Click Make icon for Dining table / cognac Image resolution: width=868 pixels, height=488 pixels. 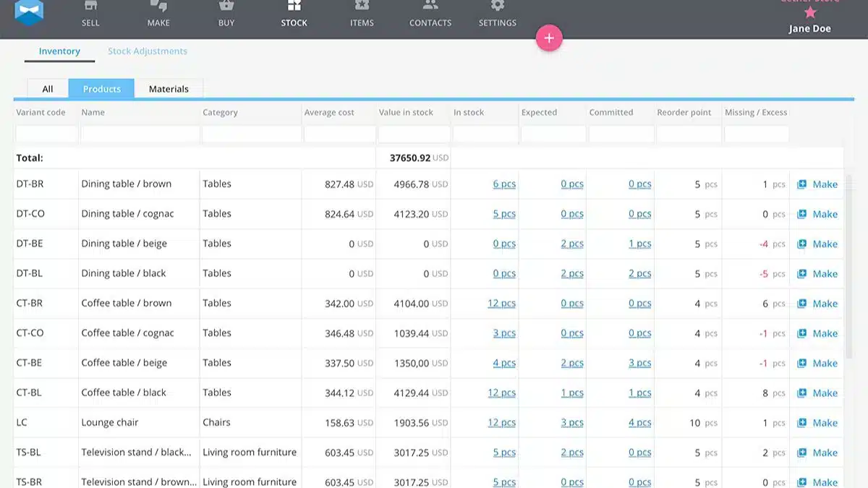[801, 214]
